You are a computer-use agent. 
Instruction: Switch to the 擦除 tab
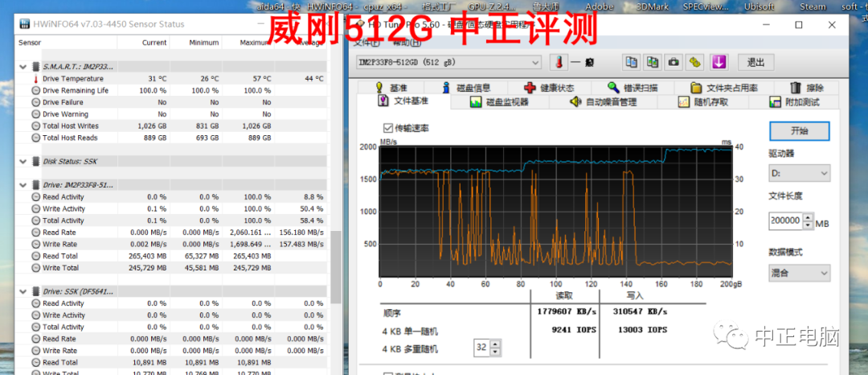click(x=807, y=88)
